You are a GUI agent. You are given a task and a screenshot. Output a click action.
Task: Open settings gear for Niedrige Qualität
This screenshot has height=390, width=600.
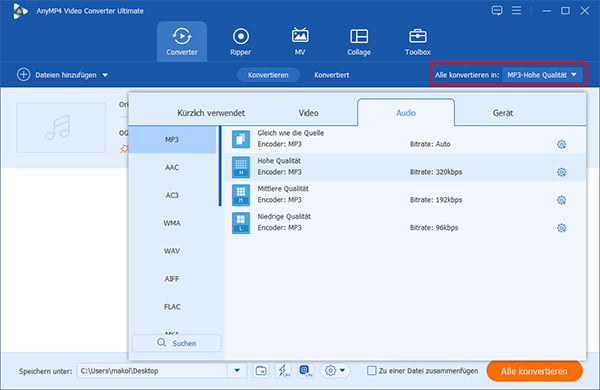[x=561, y=228]
